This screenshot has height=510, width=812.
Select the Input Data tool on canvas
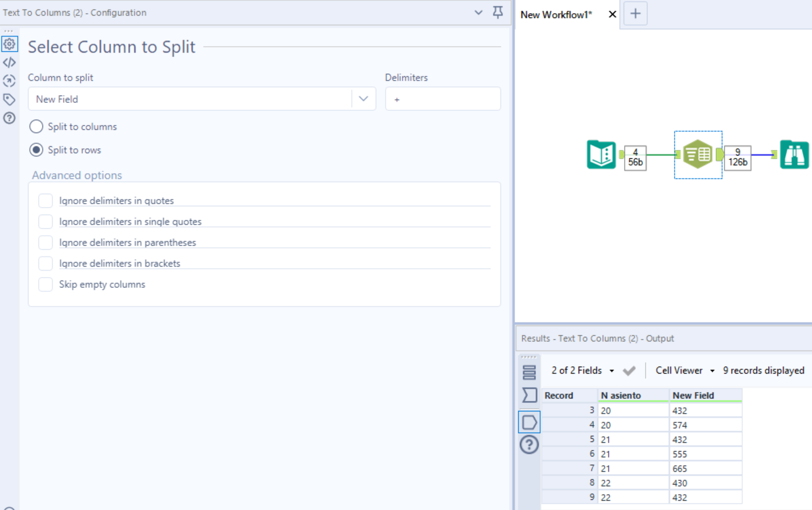[601, 155]
